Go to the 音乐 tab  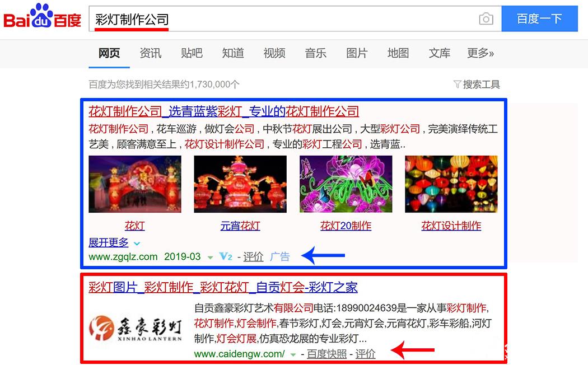pyautogui.click(x=315, y=53)
